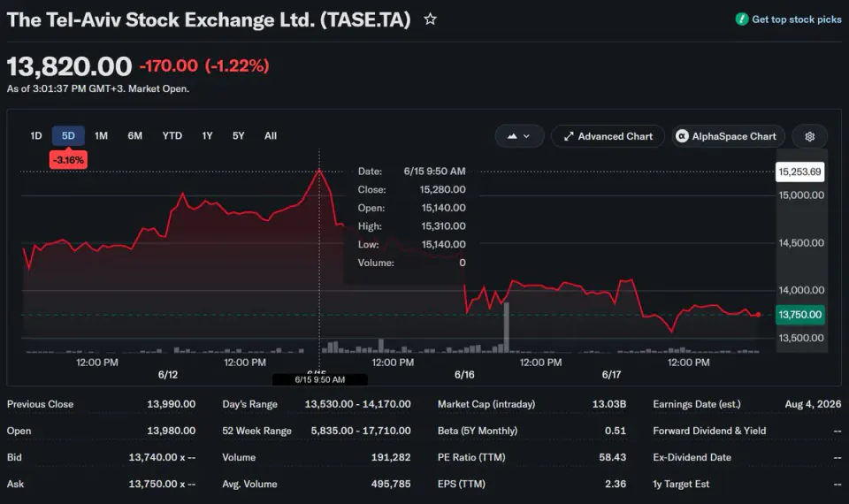Image resolution: width=849 pixels, height=504 pixels.
Task: Click the 6/15 9:50 AM crosshair label
Action: (x=319, y=379)
